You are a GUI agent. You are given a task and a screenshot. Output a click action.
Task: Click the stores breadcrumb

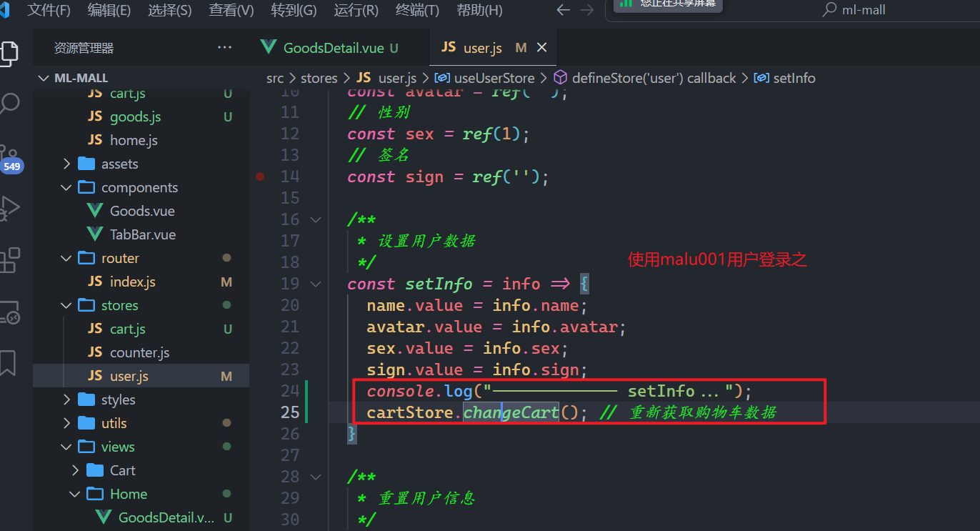pyautogui.click(x=319, y=78)
